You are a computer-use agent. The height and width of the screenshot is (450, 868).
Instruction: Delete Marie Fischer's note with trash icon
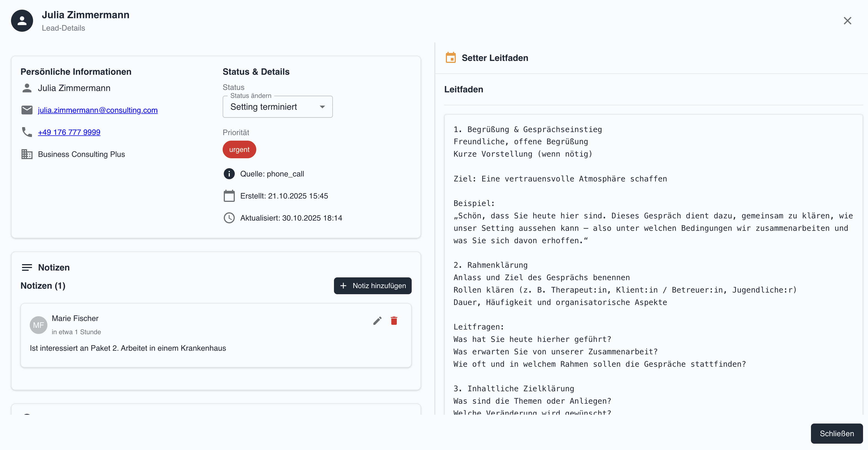394,321
